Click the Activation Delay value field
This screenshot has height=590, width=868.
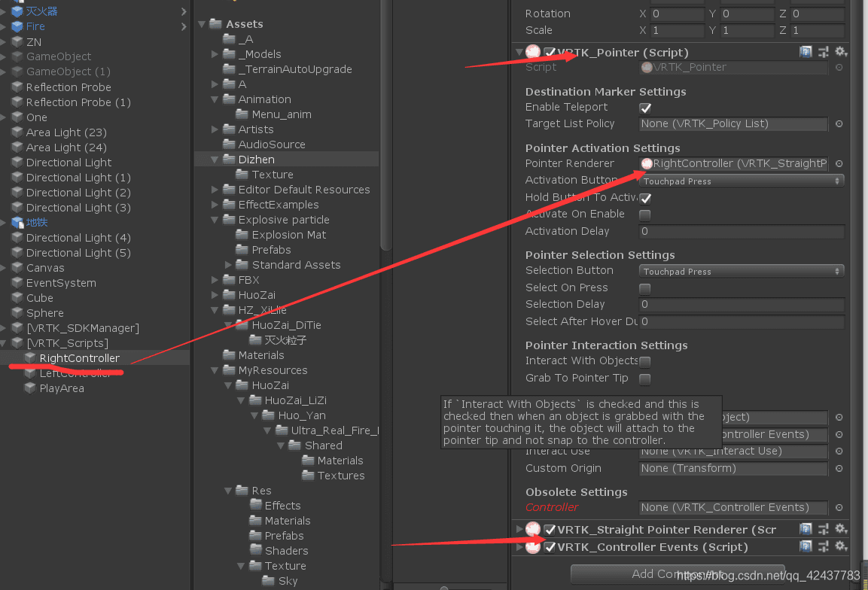(x=742, y=231)
